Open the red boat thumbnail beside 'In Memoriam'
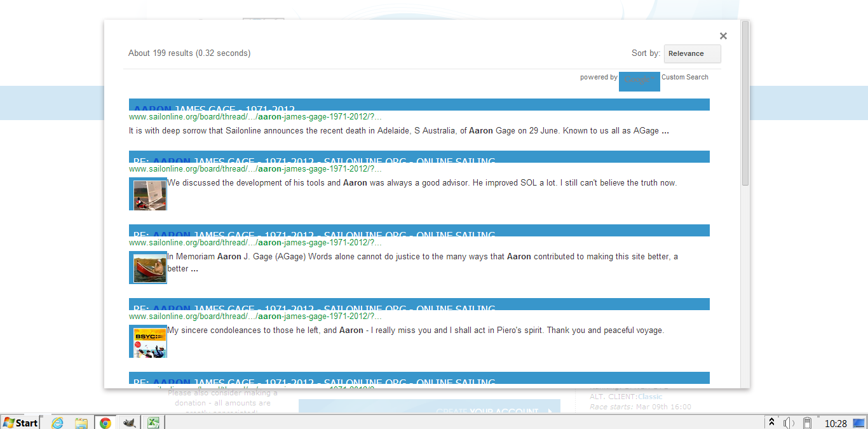 pyautogui.click(x=148, y=268)
